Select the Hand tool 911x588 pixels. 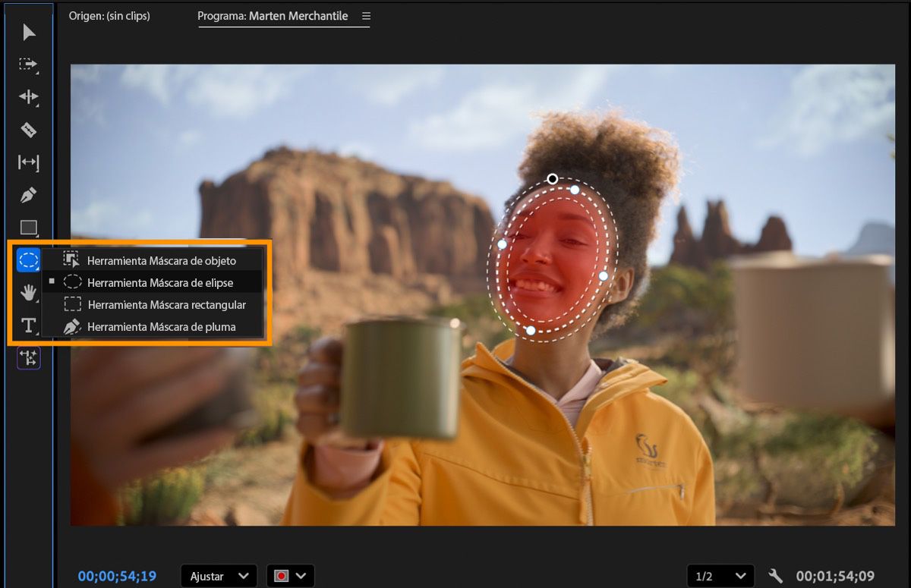coord(29,292)
